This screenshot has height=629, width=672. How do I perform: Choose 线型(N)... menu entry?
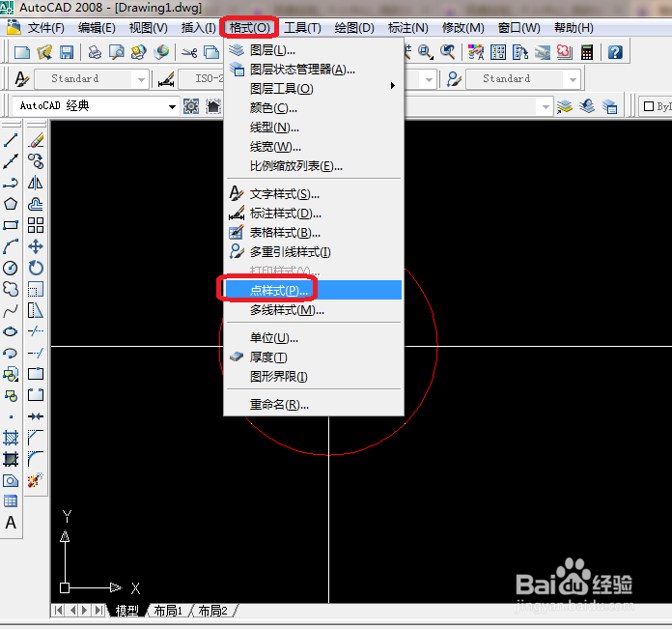tap(314, 128)
